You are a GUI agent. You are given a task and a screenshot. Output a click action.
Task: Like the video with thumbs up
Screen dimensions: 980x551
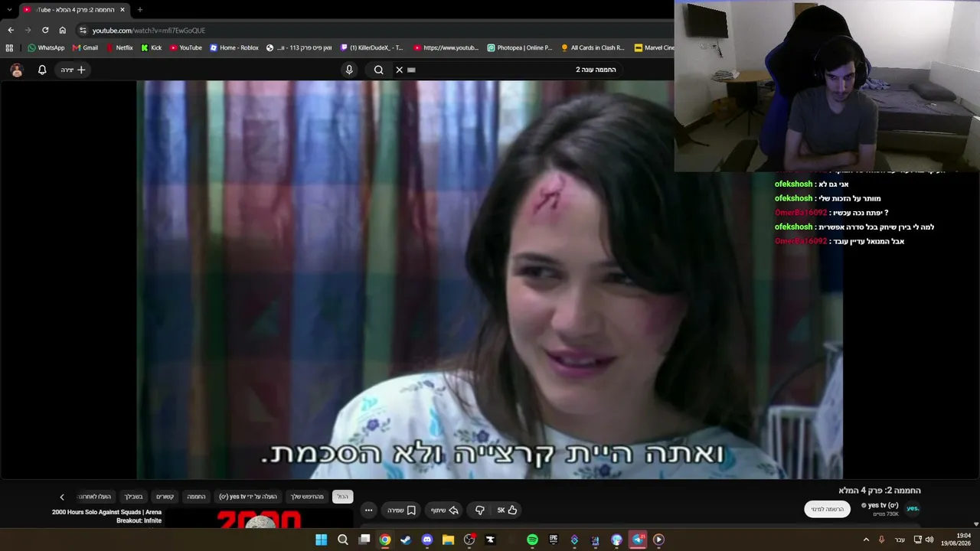[508, 510]
